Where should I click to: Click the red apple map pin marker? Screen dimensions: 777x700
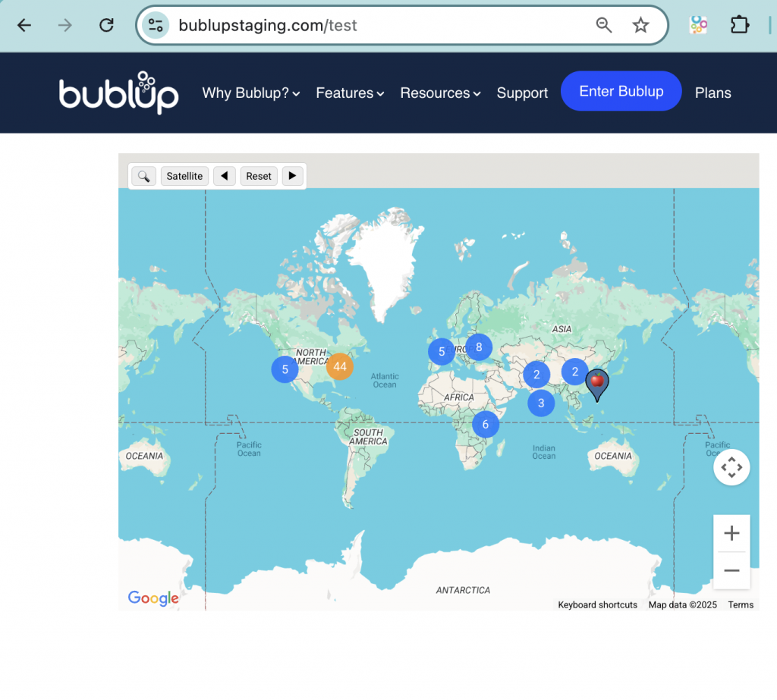click(x=597, y=382)
